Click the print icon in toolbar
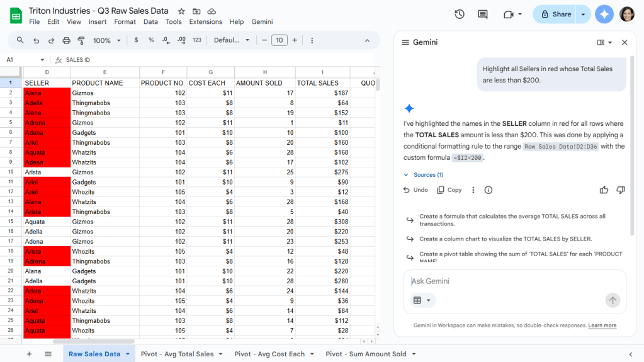Viewport: 644px width, 362px height. tap(66, 40)
